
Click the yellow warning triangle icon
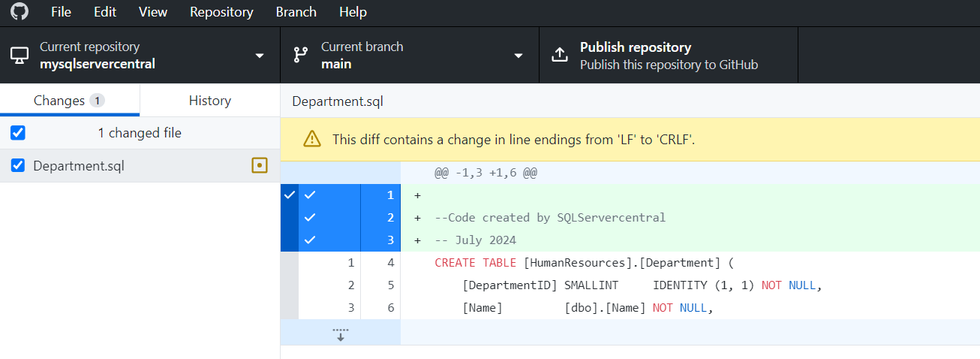coord(311,139)
